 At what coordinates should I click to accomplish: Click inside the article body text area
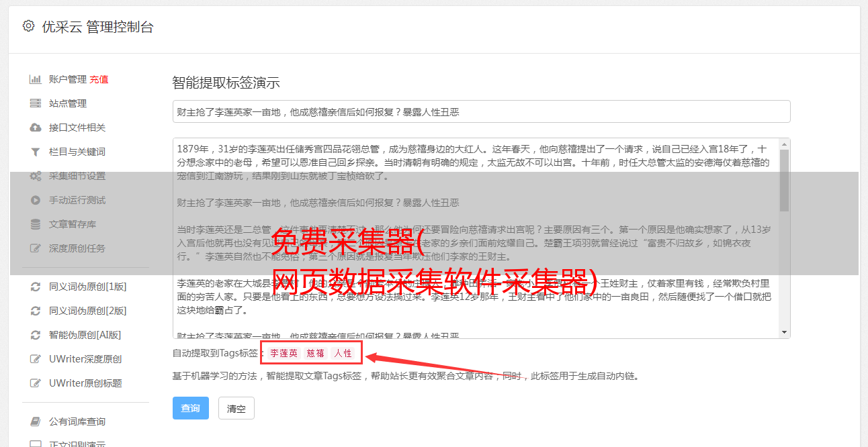click(x=476, y=238)
